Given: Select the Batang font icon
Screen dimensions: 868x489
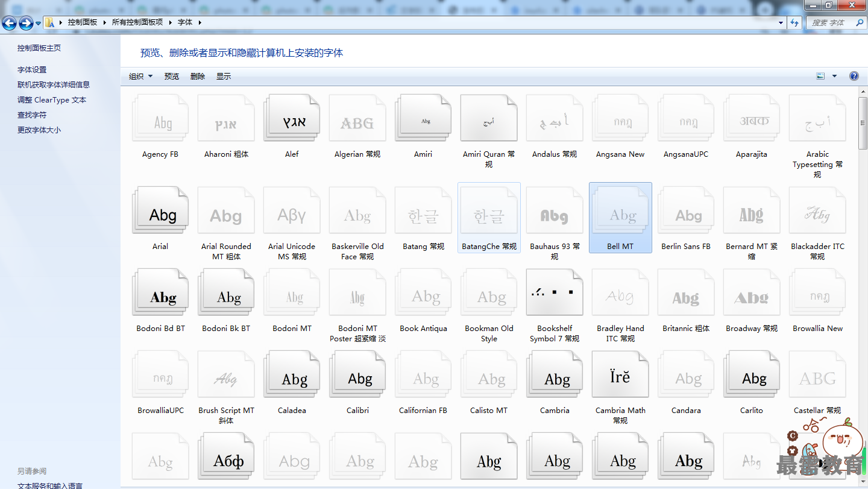Looking at the screenshot, I should click(423, 210).
